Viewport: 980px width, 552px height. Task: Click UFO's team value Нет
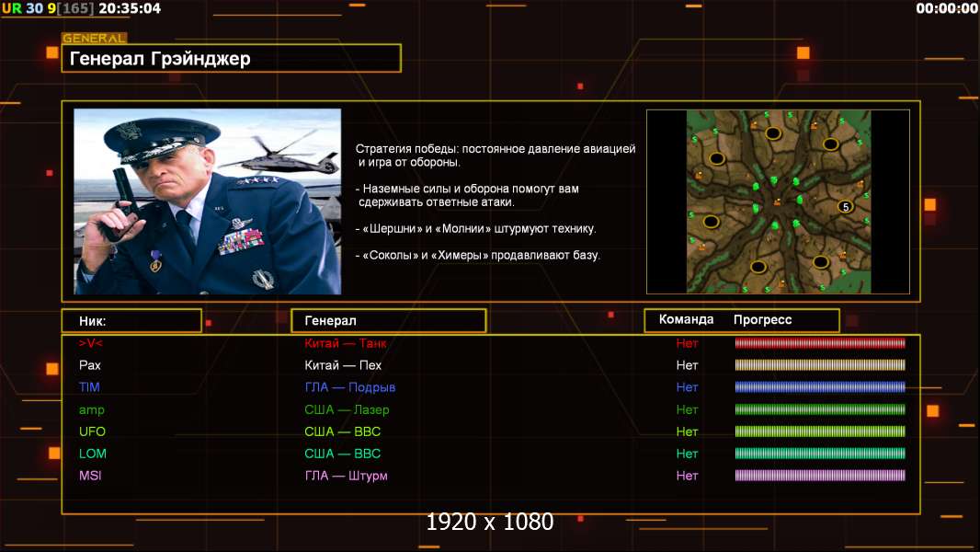(687, 431)
